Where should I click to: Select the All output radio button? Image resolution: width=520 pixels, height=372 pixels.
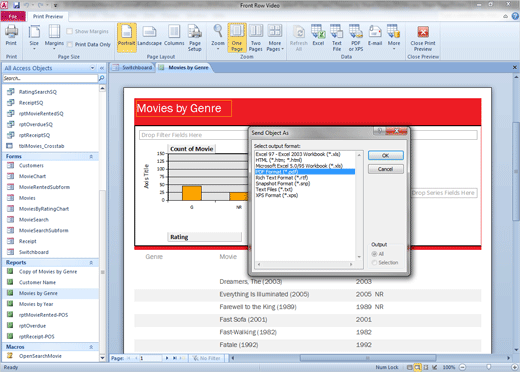pos(374,254)
